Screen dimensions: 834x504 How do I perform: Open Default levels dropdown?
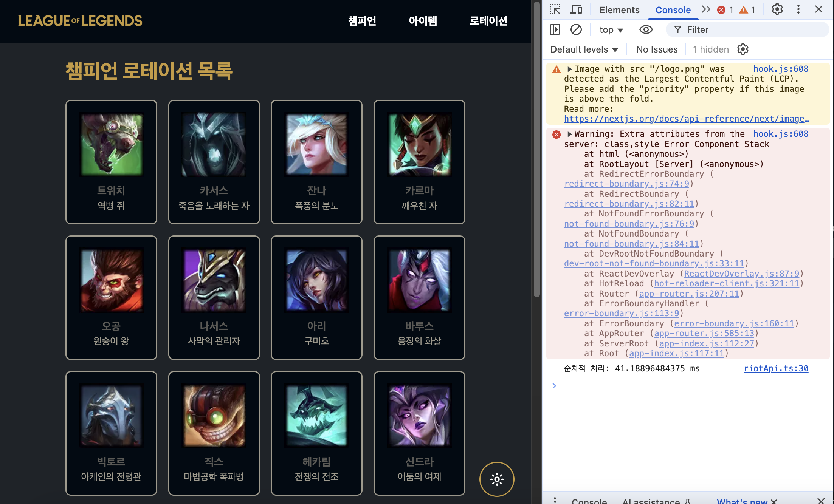tap(584, 49)
